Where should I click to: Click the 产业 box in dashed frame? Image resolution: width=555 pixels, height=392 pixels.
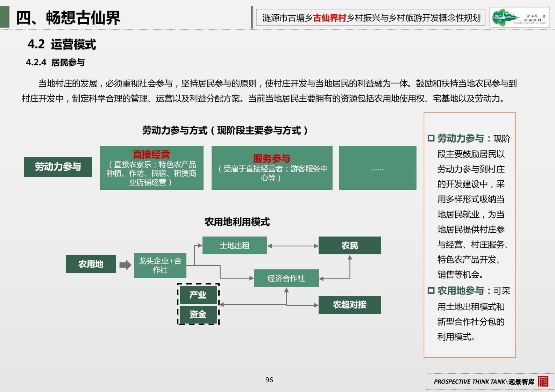198,295
